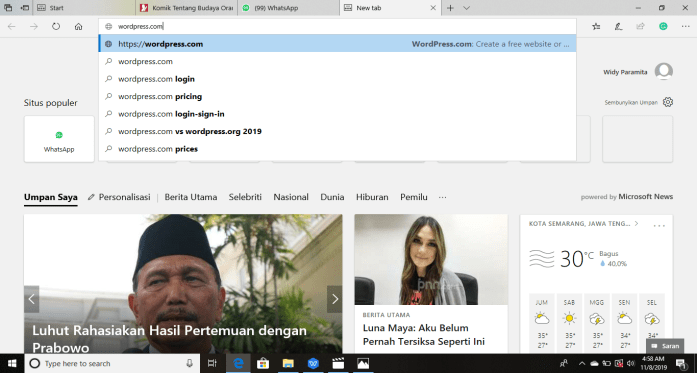Image resolution: width=697 pixels, height=373 pixels.
Task: Open Movies clapperboard taskbar icon
Action: 338,364
